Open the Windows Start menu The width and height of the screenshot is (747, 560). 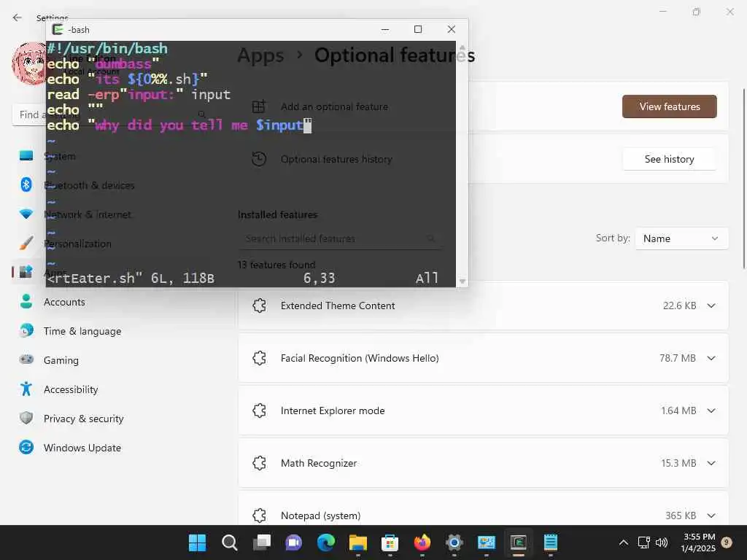pos(197,542)
